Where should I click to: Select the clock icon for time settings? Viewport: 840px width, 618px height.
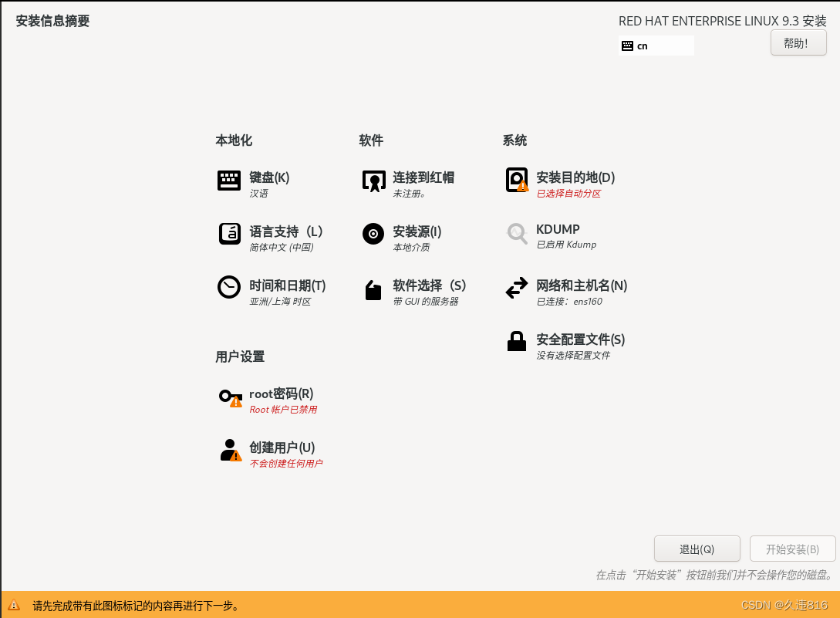click(229, 287)
